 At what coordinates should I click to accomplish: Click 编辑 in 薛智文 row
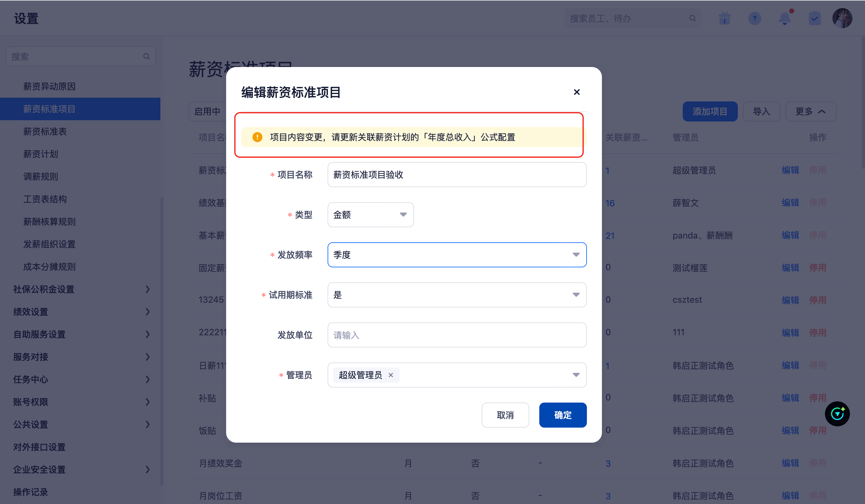tap(790, 203)
